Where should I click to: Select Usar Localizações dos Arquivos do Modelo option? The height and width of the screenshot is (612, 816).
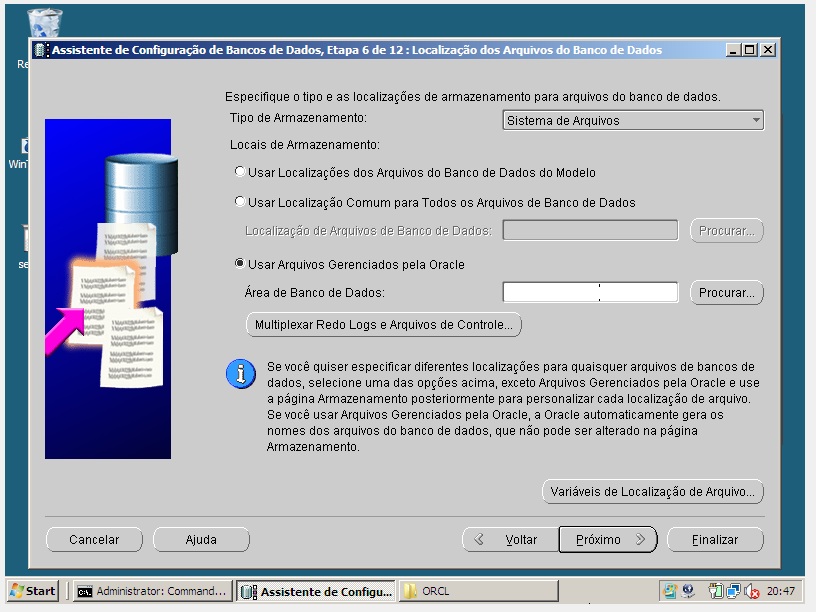tap(240, 172)
